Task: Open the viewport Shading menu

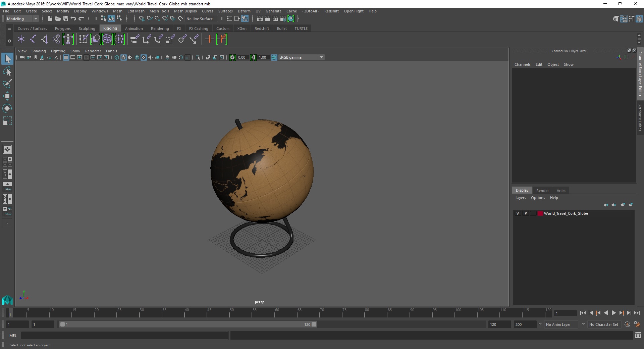Action: (x=39, y=51)
